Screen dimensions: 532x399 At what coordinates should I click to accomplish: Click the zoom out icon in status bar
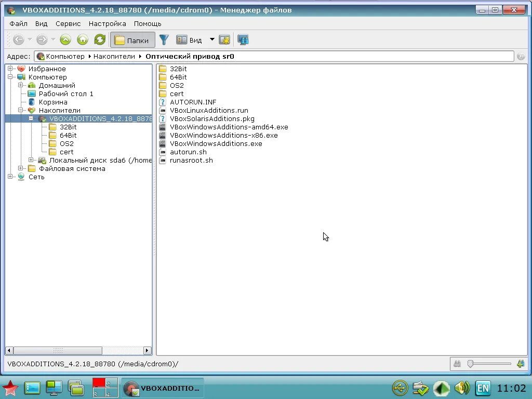(457, 364)
